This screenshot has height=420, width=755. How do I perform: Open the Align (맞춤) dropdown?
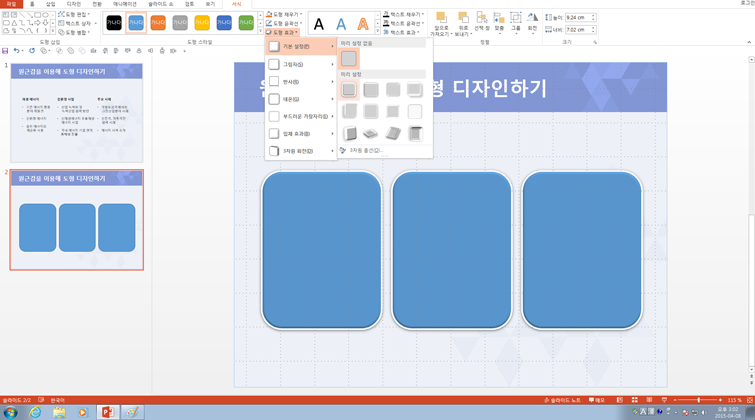point(499,23)
